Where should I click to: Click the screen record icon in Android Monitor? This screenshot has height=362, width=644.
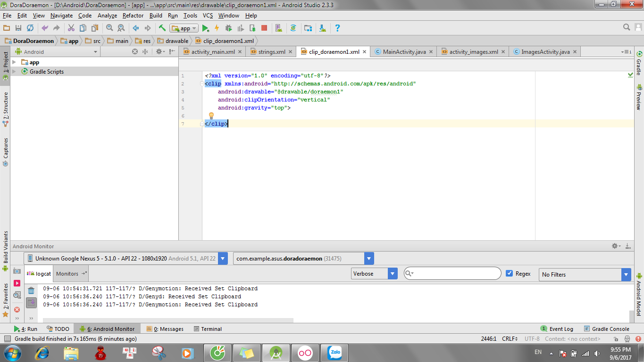(17, 283)
